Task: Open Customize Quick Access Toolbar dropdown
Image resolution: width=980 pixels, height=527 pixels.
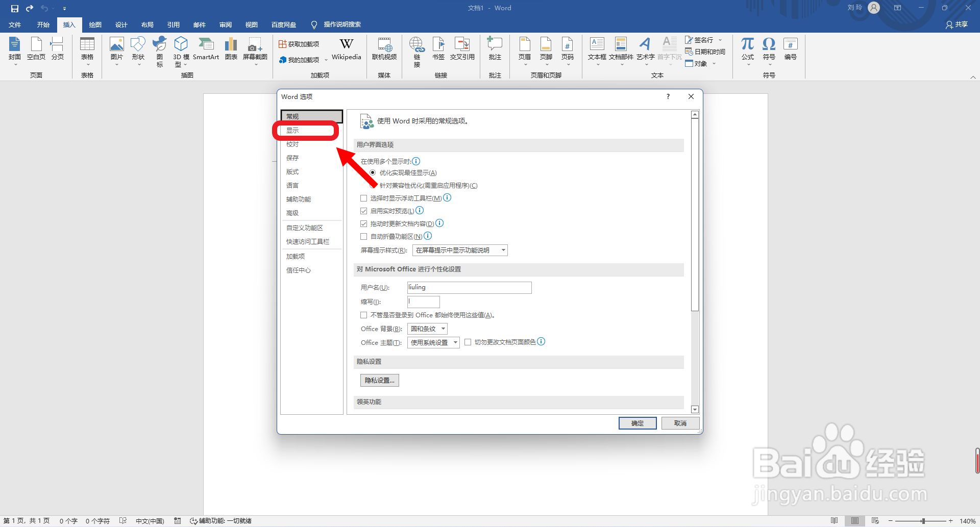Action: tap(64, 9)
